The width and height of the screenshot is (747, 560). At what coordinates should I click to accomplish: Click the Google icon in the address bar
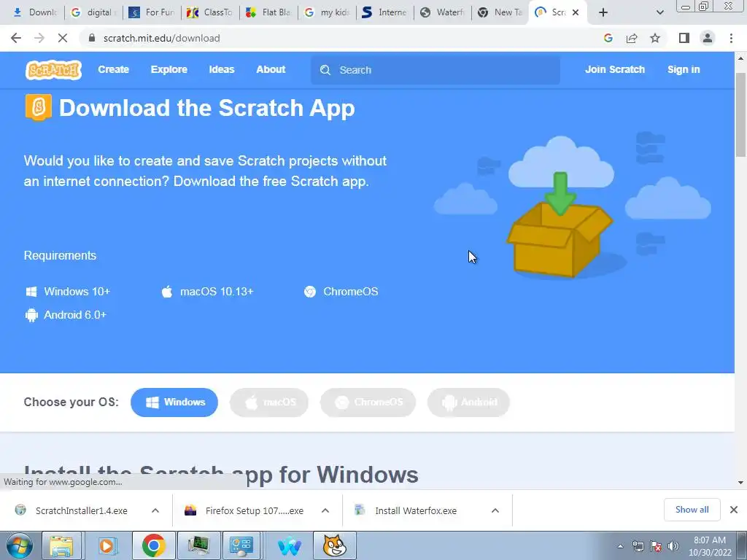click(x=608, y=38)
